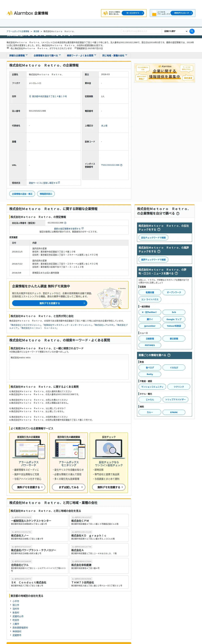202x644 pixels.
Task: Open help icon beside の企業情報を自分で調べる heading
Action: (x=178, y=214)
